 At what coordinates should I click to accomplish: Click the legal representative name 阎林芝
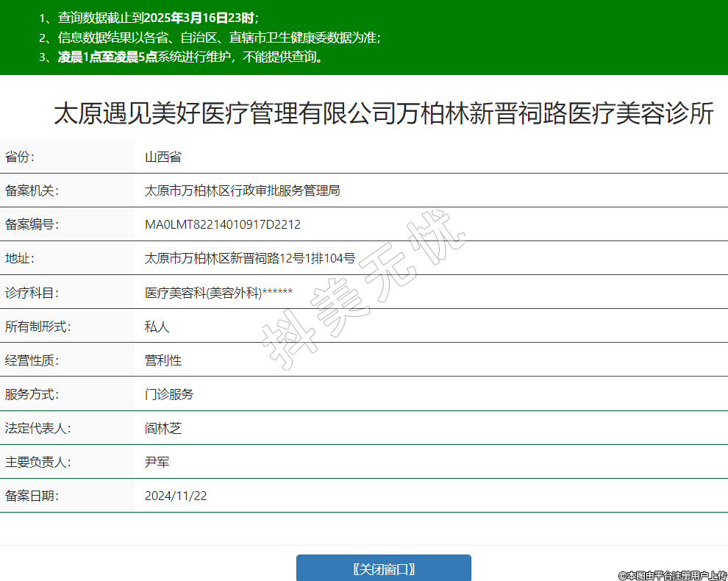pyautogui.click(x=163, y=428)
